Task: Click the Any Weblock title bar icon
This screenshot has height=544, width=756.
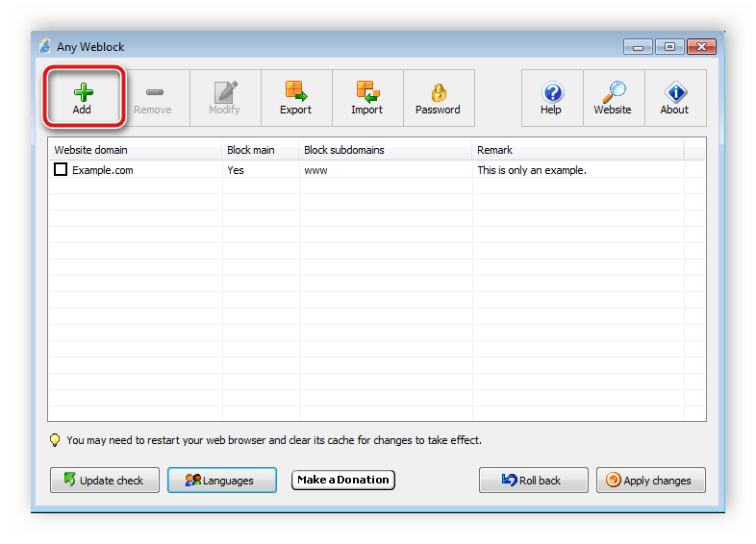Action: (x=45, y=46)
